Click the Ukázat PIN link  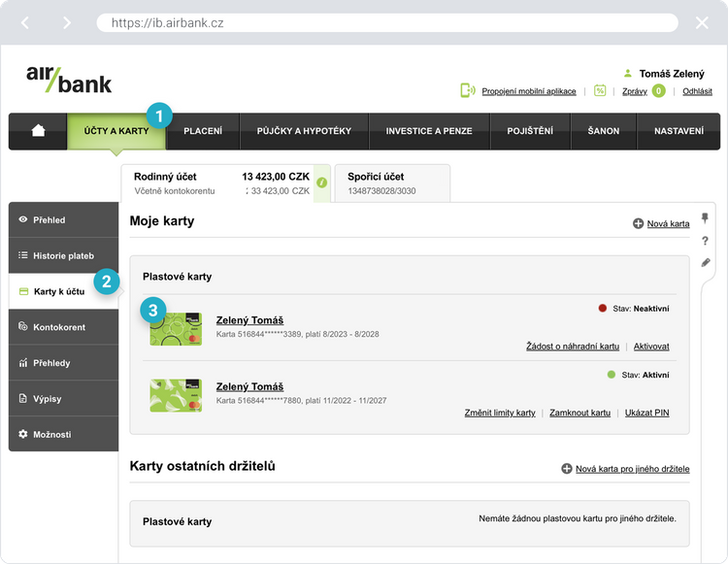pos(646,413)
